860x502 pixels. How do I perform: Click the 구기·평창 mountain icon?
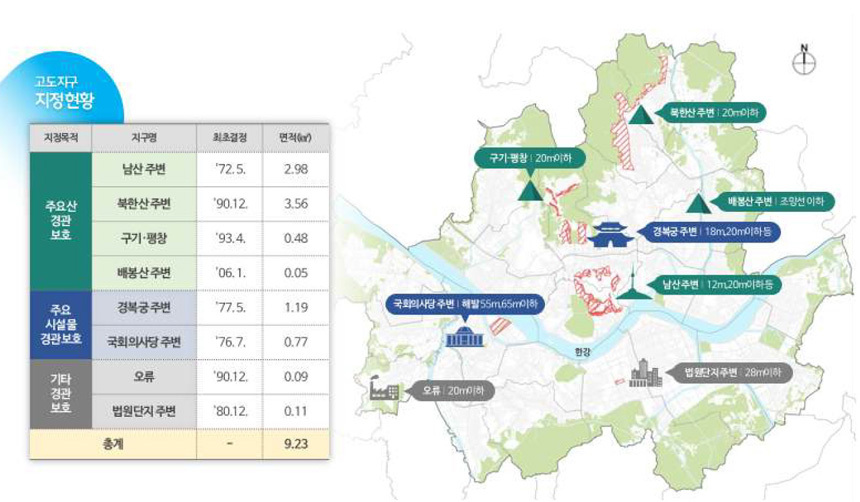pos(529,188)
